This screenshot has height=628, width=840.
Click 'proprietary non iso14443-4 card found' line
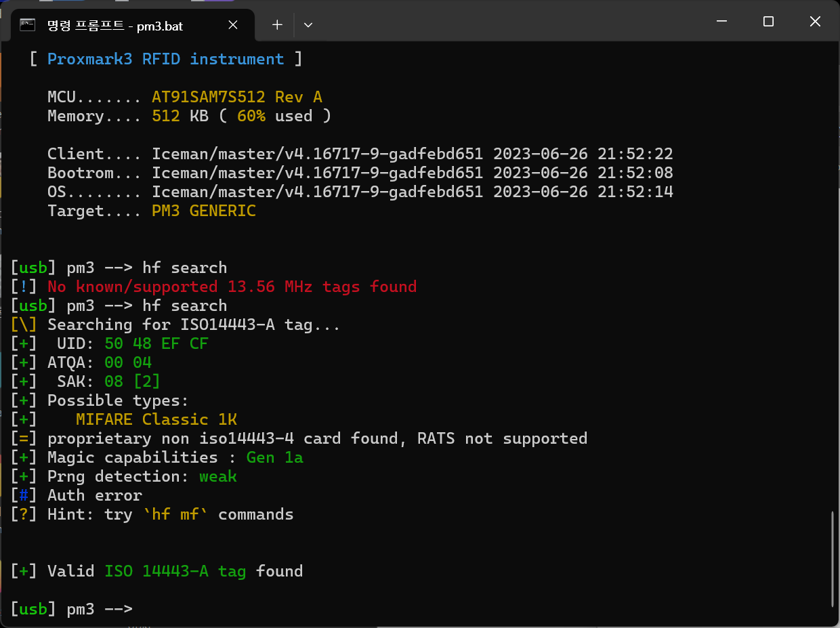pyautogui.click(x=299, y=438)
